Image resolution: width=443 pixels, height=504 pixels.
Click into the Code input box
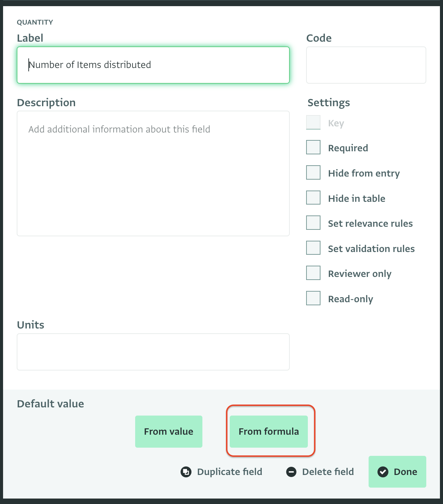(366, 65)
